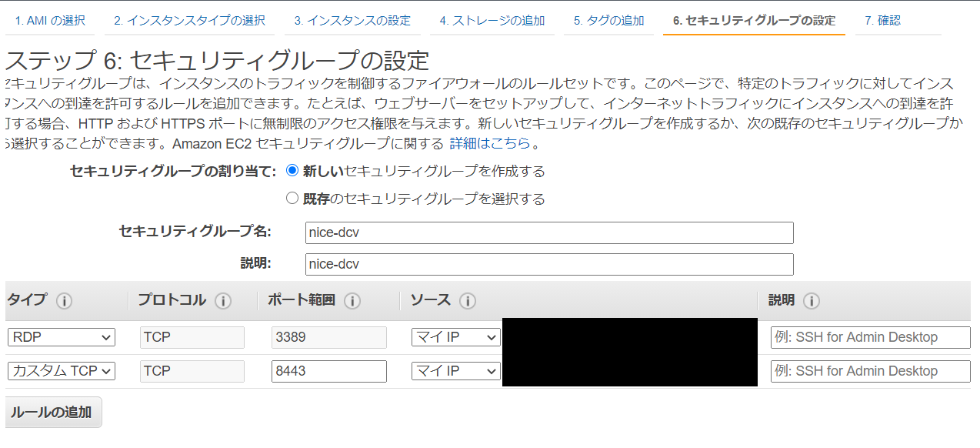Select 既存のセキュリティグループを選択する radio button
The image size is (980, 448).
[292, 198]
